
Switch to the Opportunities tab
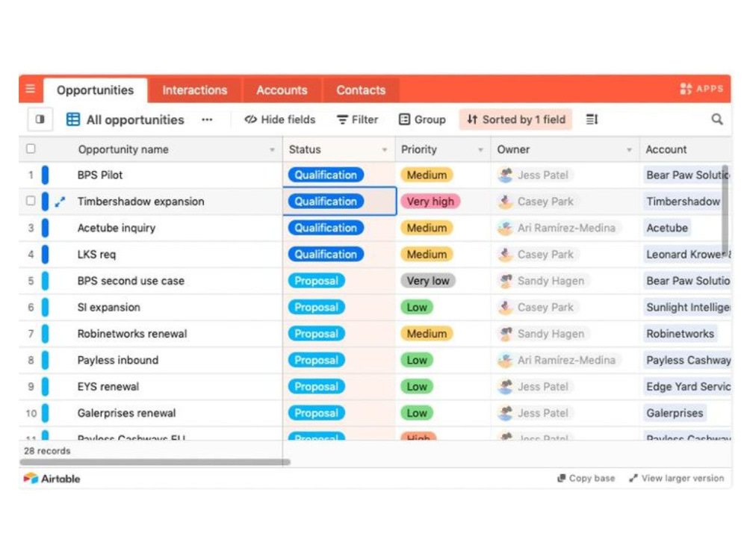(96, 90)
